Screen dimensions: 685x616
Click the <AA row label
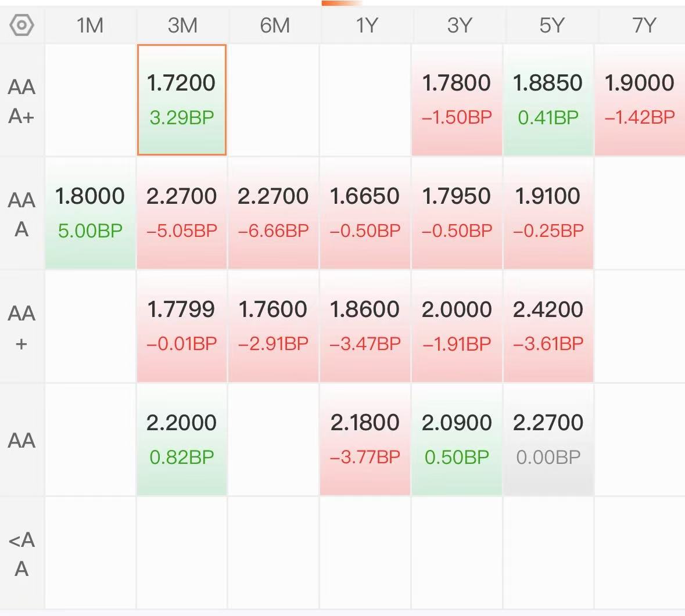click(21, 553)
